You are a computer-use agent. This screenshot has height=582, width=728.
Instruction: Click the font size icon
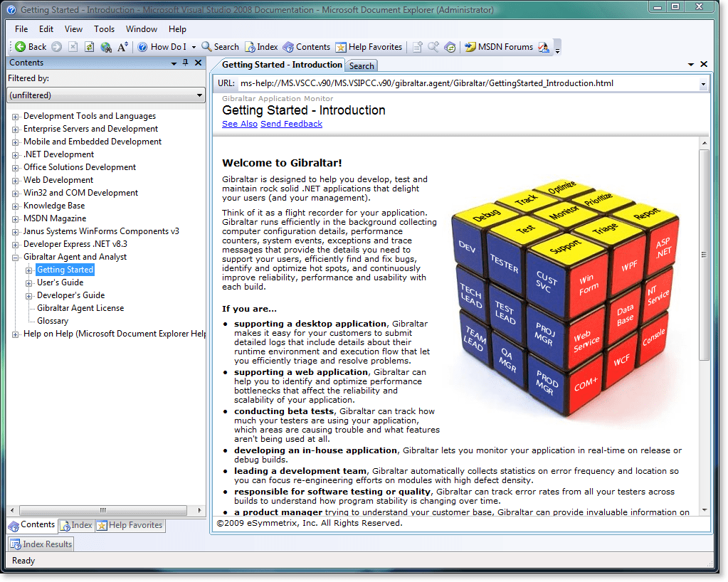pos(122,47)
